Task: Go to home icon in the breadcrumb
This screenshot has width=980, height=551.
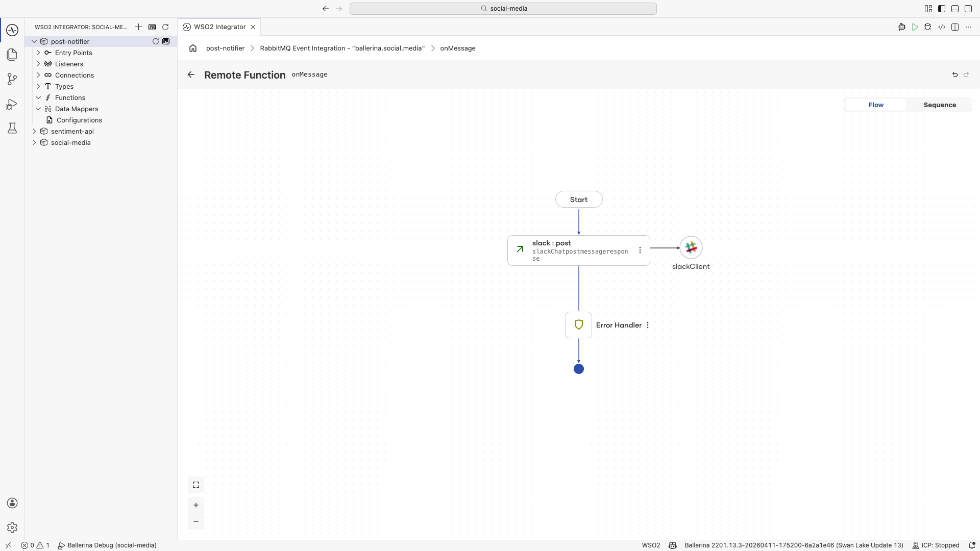Action: 193,48
